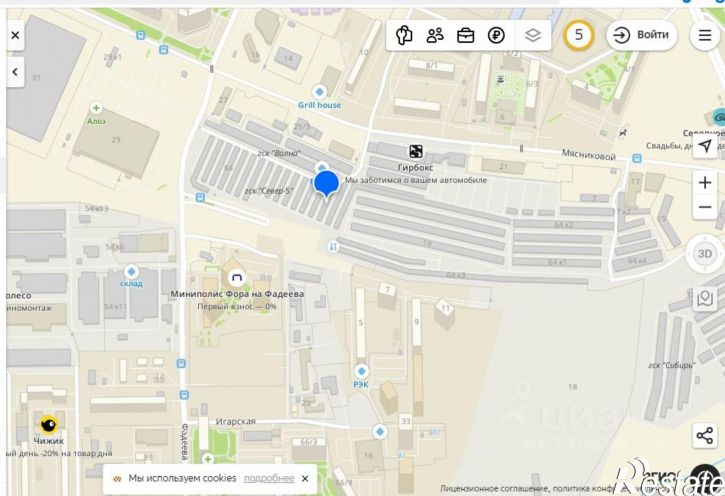Click Мы заботимся о вашем автомобиле text
The image size is (725, 496).
tap(416, 180)
